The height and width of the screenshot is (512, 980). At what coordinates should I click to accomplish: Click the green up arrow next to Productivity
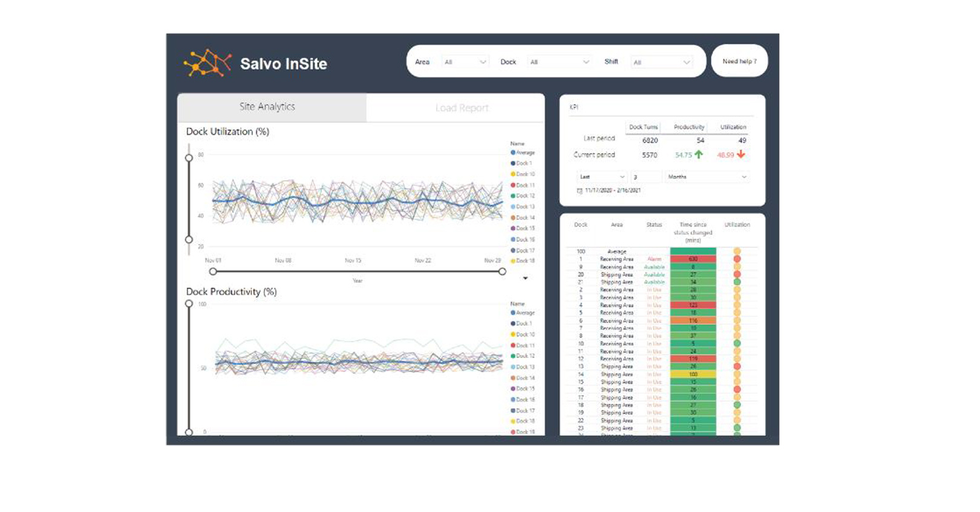[699, 155]
